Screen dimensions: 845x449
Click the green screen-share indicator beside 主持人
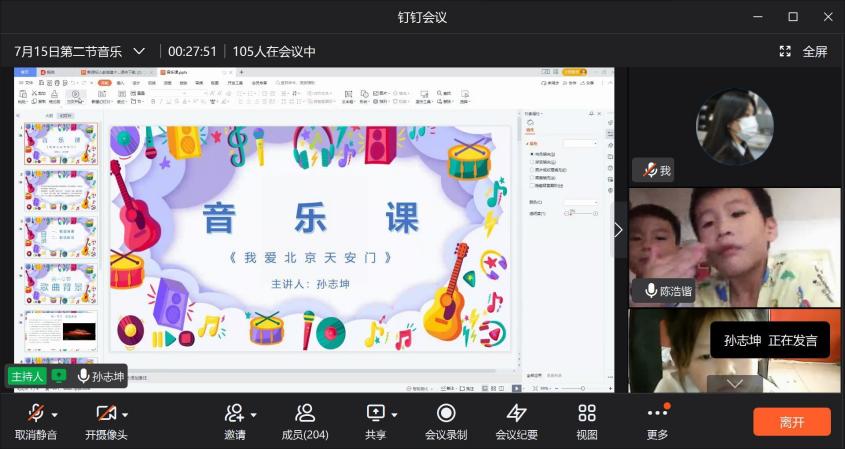[x=59, y=376]
